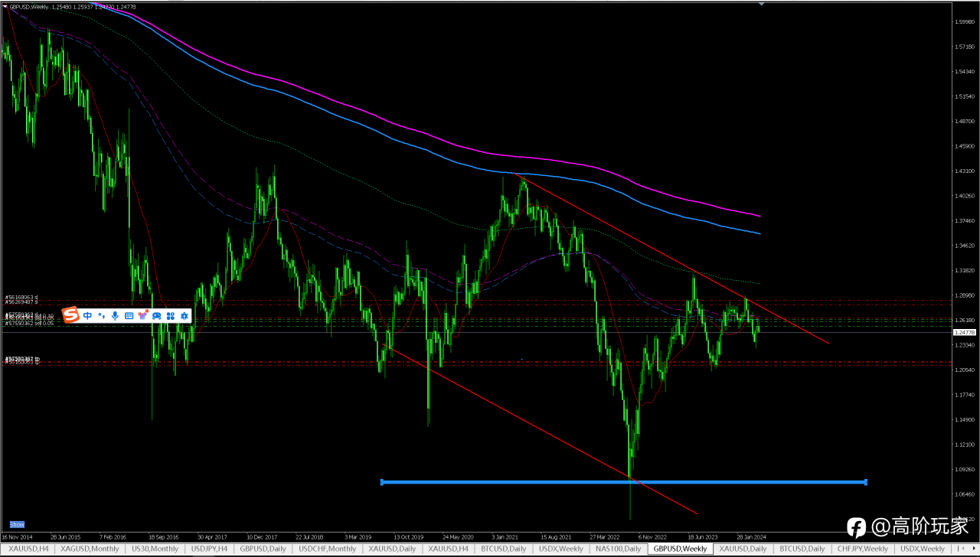Open the USDCHF,Monthly chart tab

tap(327, 549)
